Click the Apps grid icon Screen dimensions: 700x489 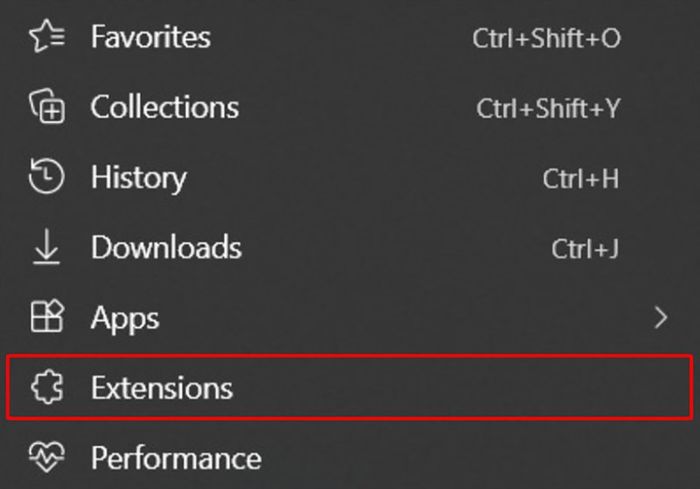(x=46, y=318)
